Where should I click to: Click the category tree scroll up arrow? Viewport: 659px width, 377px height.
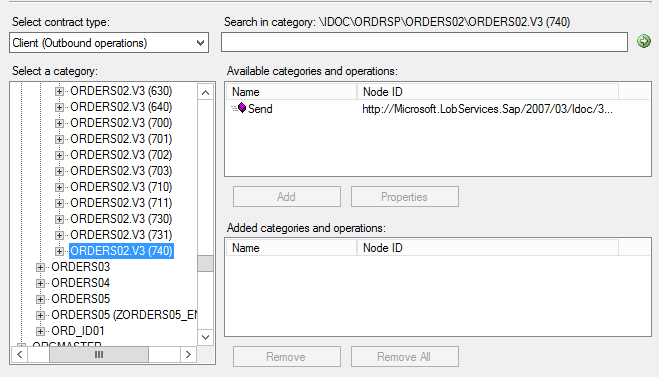point(205,92)
